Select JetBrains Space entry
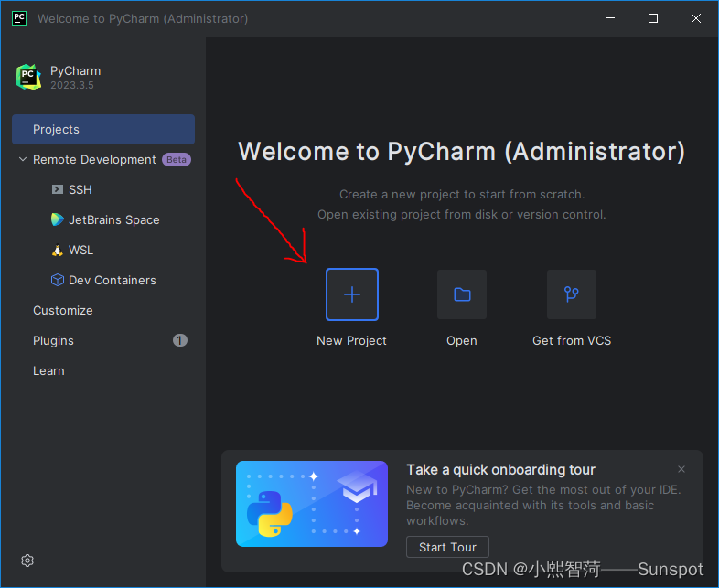719x588 pixels. tap(114, 220)
